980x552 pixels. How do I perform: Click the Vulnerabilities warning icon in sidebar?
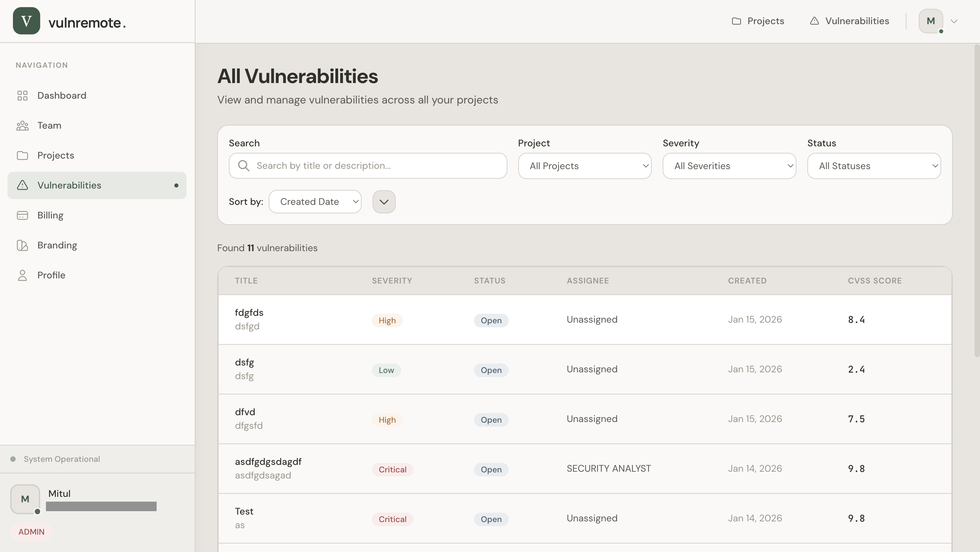tap(22, 185)
